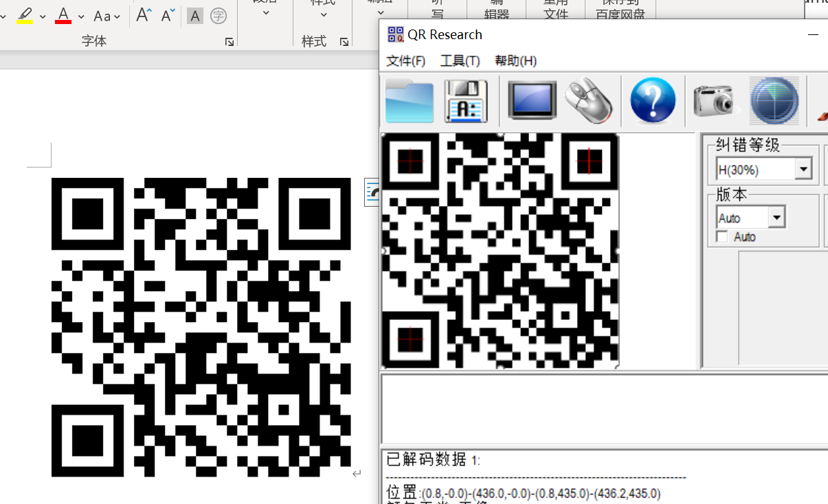
Task: Select the QR code image in Word document
Action: coord(201,327)
